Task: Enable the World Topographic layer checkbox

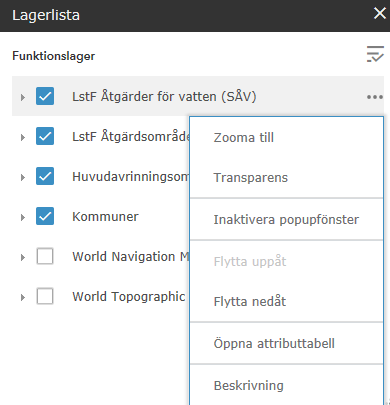Action: pos(45,296)
